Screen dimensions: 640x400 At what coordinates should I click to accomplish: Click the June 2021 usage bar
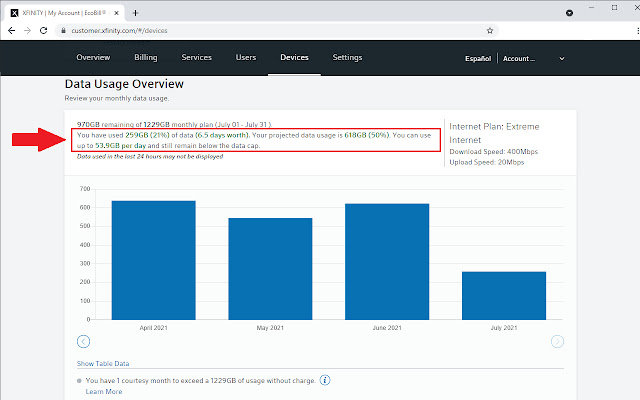coord(387,261)
